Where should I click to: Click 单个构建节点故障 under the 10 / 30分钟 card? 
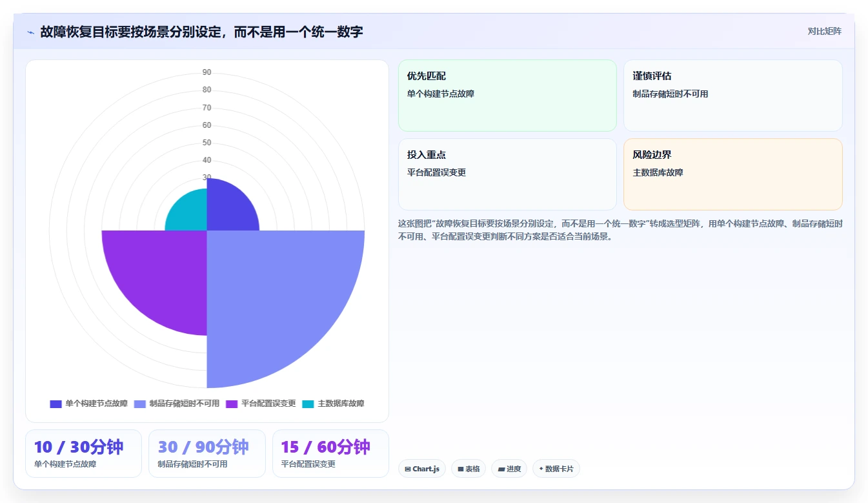(x=65, y=464)
